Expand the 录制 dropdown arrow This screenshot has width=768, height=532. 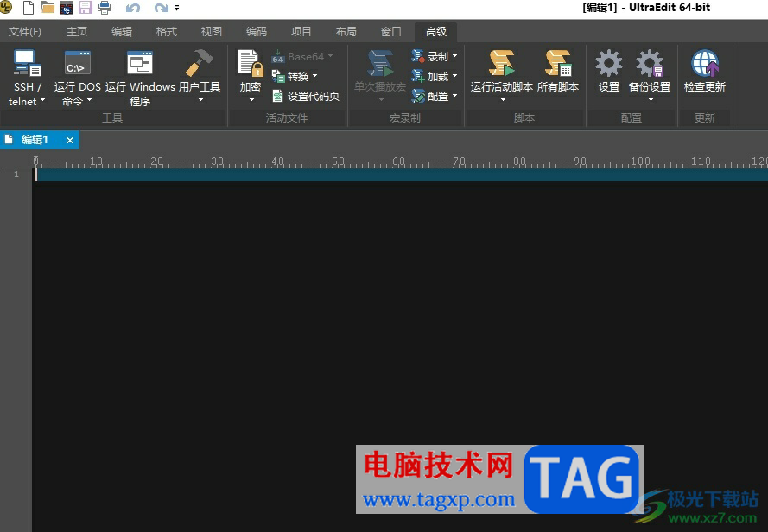click(x=454, y=56)
